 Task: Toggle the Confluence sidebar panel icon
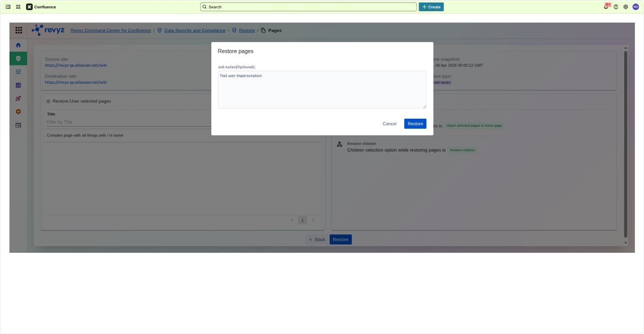8,7
